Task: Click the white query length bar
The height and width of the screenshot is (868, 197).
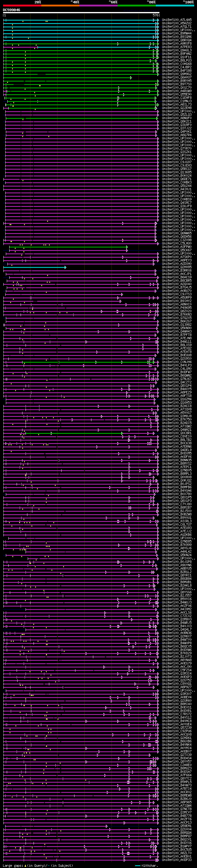Action: [x=81, y=13]
